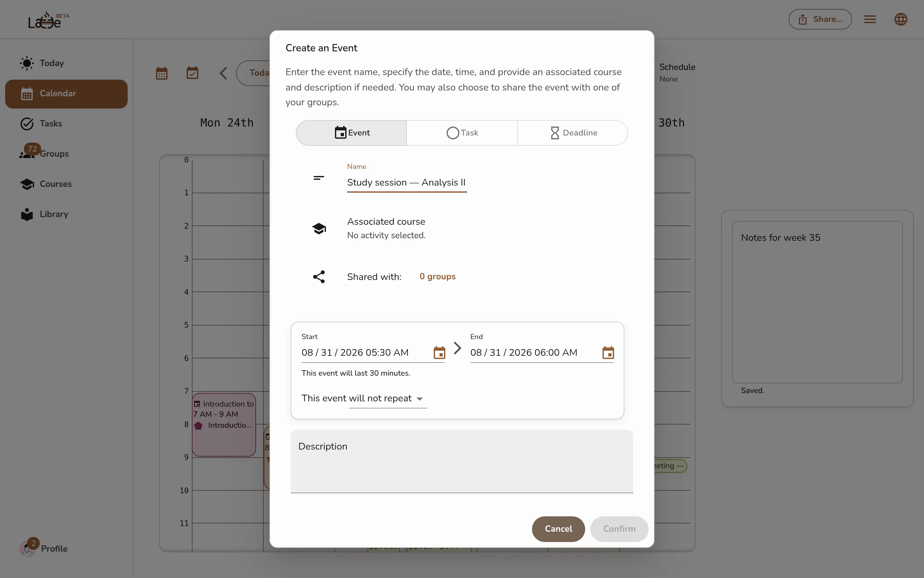The height and width of the screenshot is (578, 924).
Task: Click the 0 groups link
Action: pos(437,276)
